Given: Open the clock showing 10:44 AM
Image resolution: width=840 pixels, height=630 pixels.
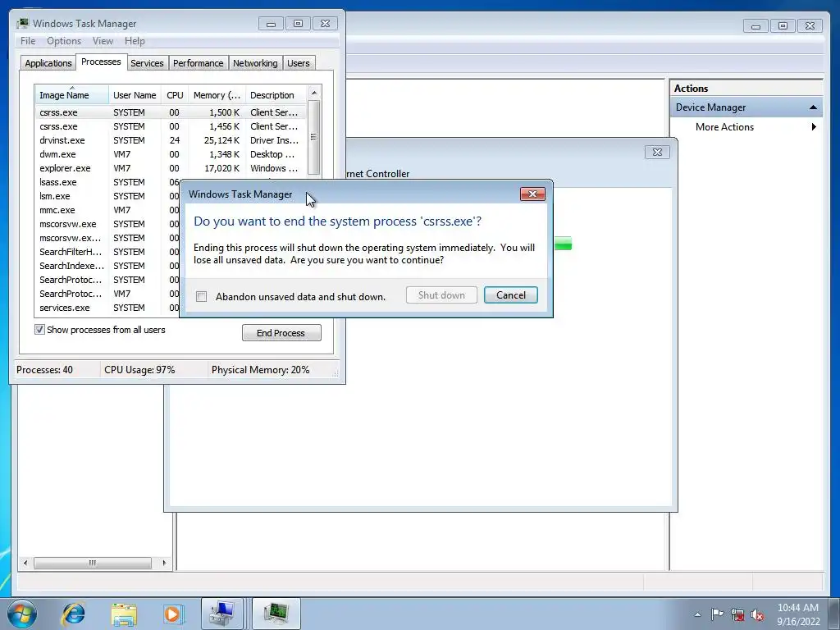Looking at the screenshot, I should pyautogui.click(x=797, y=614).
